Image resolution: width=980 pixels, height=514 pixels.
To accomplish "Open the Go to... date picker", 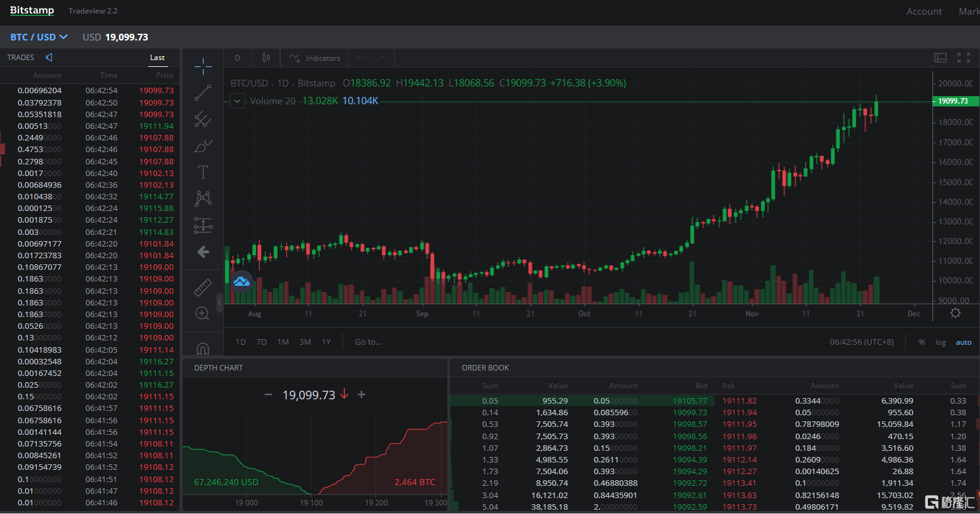I will (368, 342).
